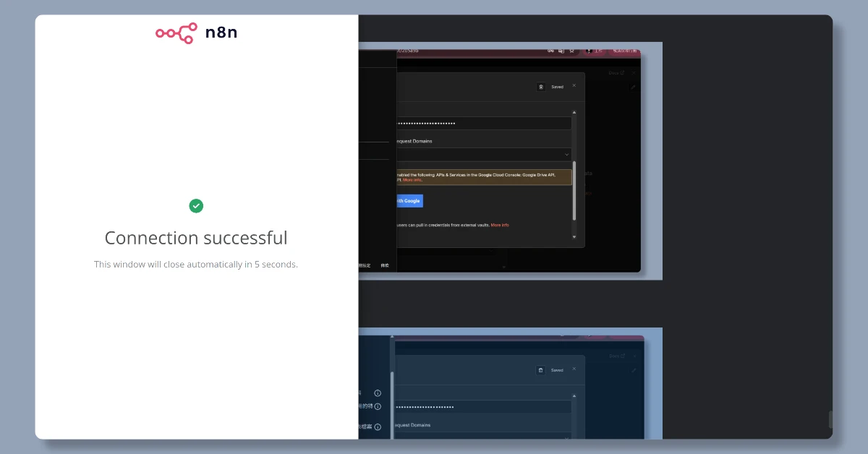The height and width of the screenshot is (454, 868).
Task: Click masked password field in upper dark screenshot
Action: 483,124
